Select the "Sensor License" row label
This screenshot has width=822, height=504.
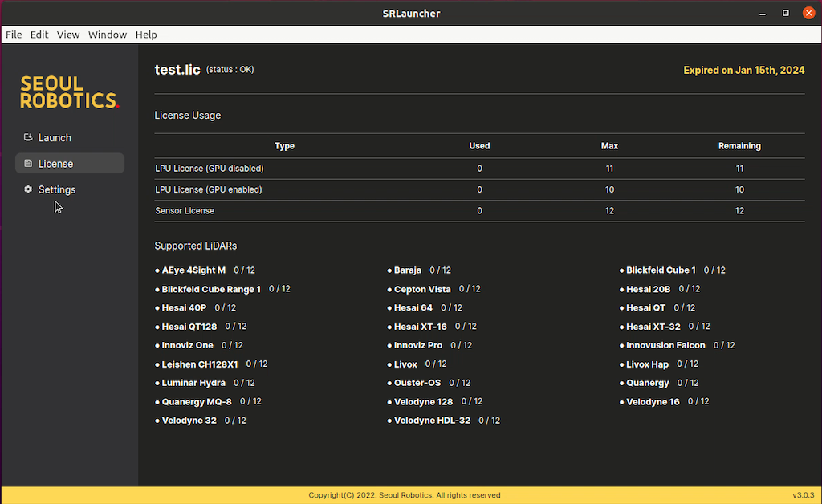point(185,211)
